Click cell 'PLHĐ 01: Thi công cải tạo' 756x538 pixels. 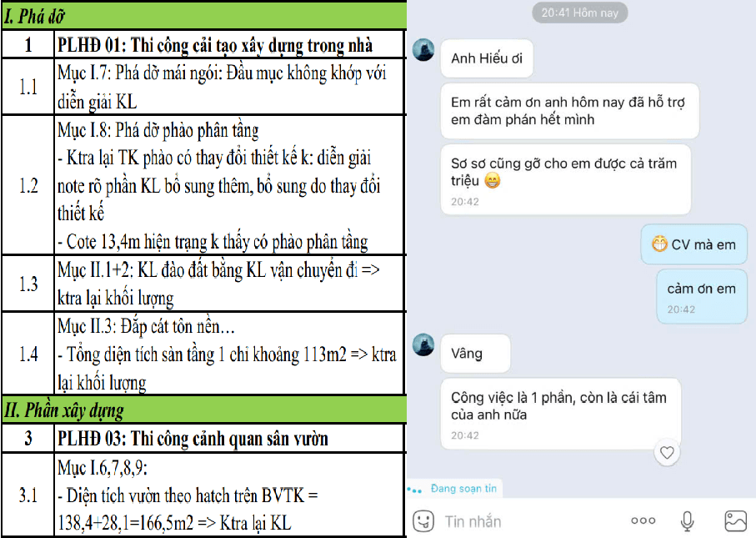tap(229, 45)
